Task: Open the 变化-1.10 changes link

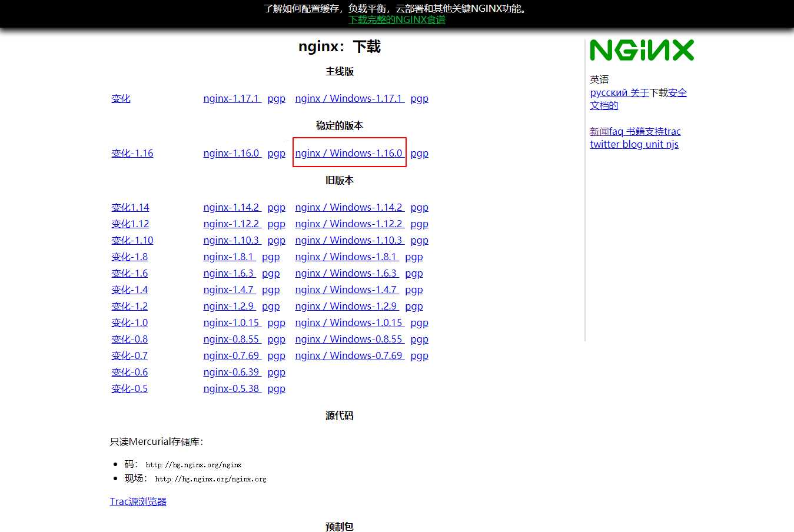Action: [132, 240]
